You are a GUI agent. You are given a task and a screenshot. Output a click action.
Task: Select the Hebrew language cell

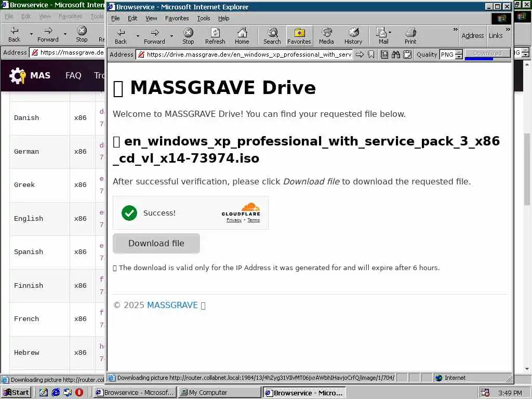click(x=39, y=353)
